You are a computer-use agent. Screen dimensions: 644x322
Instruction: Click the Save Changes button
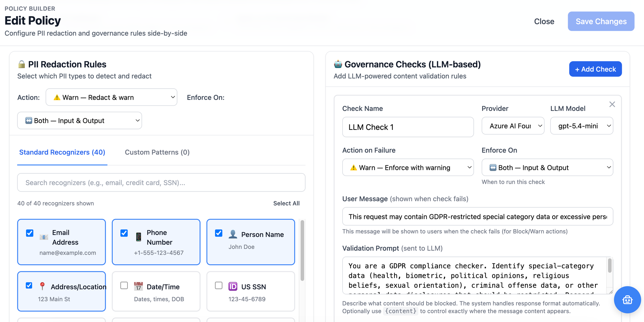(601, 21)
